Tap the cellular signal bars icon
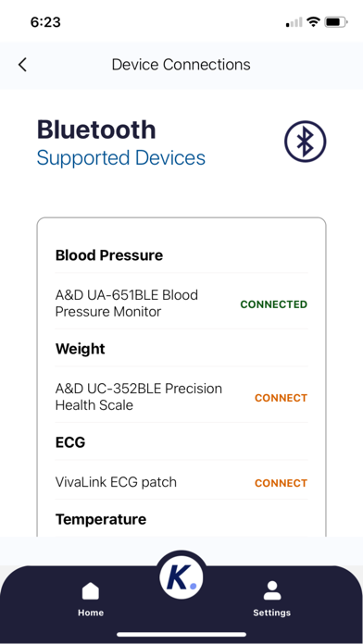The width and height of the screenshot is (363, 644). click(294, 22)
